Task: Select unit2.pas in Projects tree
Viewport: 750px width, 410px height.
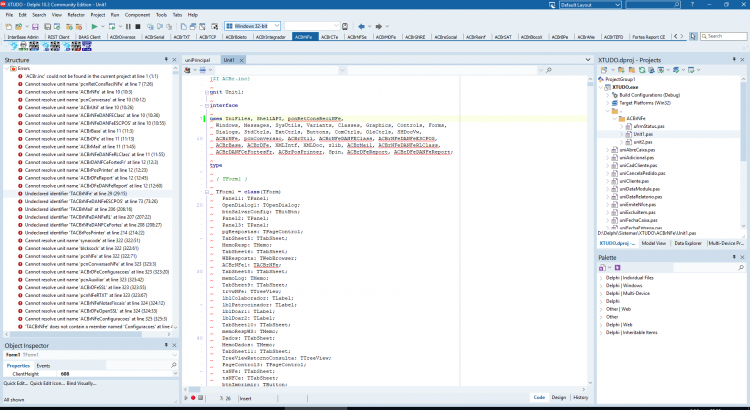Action: coord(643,142)
